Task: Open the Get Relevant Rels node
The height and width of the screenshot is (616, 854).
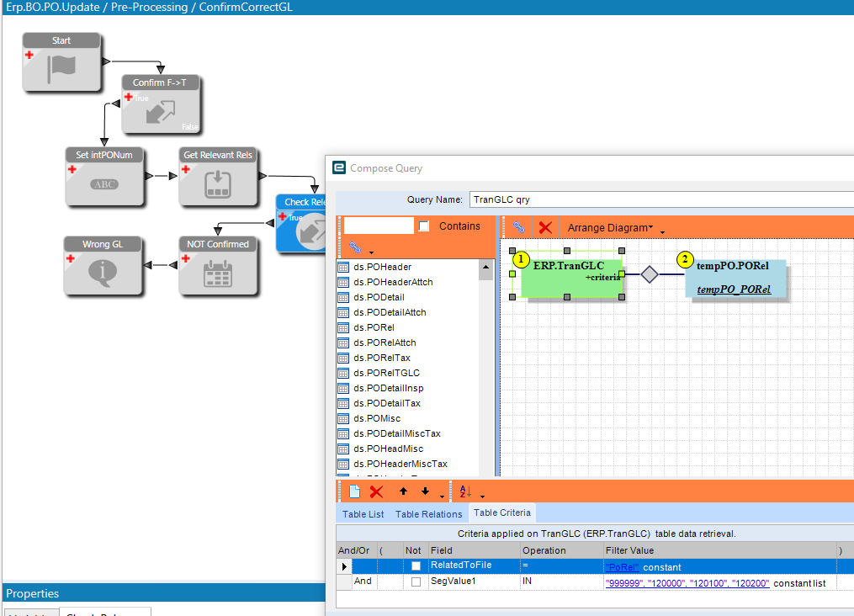Action: click(218, 177)
